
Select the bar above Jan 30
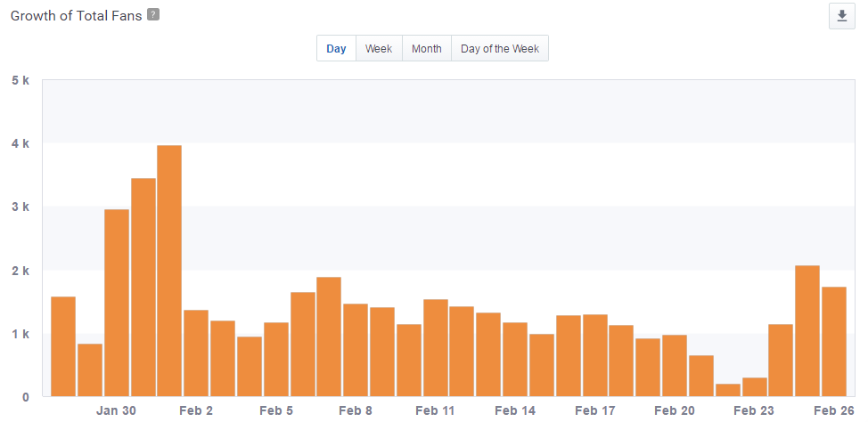coord(117,303)
